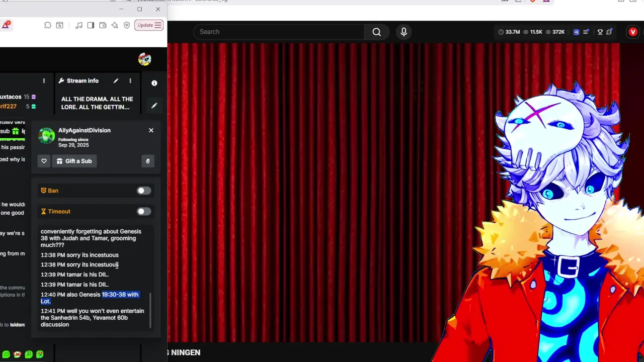Click the YouTube Search input field
Image resolution: width=644 pixels, height=362 pixels.
click(x=279, y=32)
